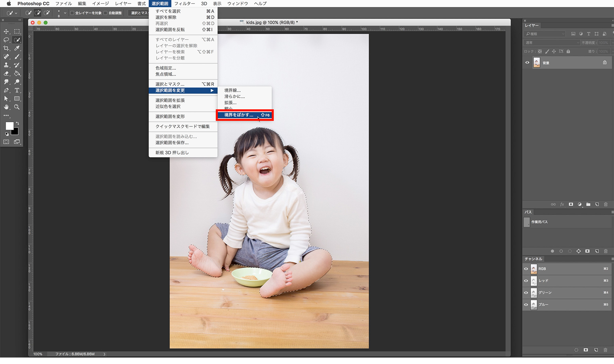Select the Type tool
Image resolution: width=614 pixels, height=364 pixels.
click(x=17, y=90)
